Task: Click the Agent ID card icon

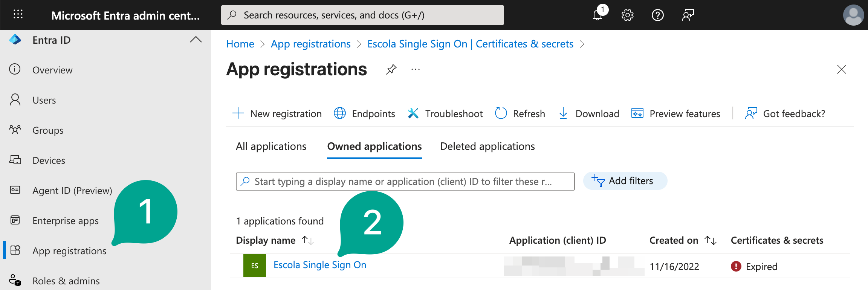Action: [x=15, y=190]
